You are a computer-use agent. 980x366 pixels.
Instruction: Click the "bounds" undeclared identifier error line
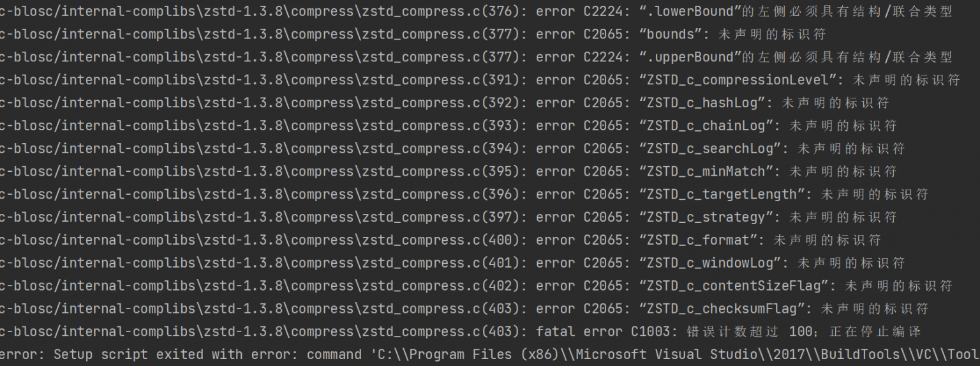(413, 34)
